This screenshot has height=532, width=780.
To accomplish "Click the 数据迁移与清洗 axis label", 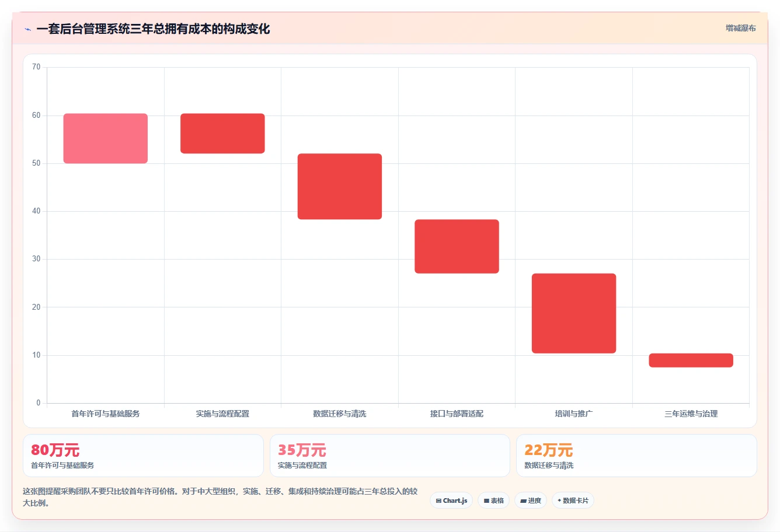I will point(340,414).
